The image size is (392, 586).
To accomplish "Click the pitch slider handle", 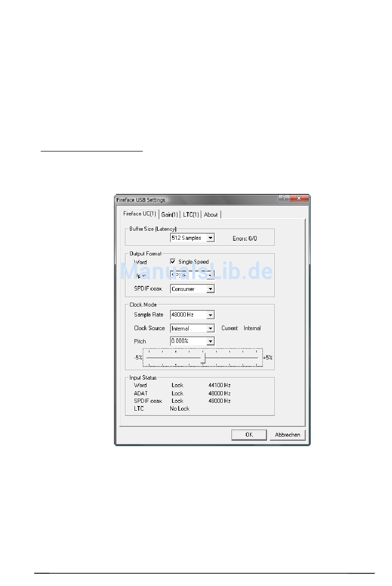I will coord(203,358).
